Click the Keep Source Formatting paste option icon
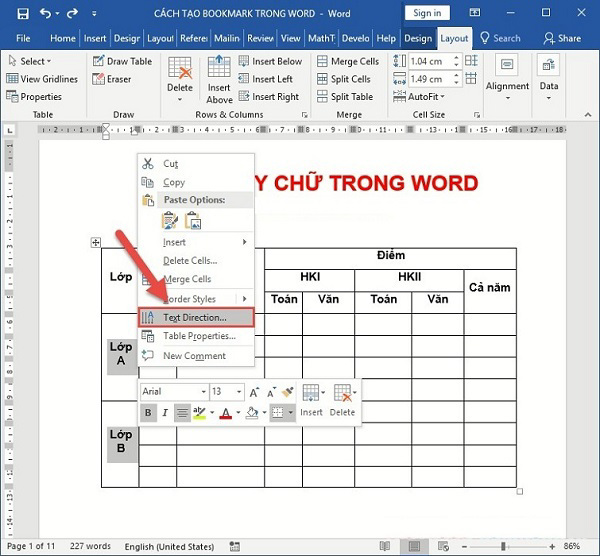This screenshot has width=600, height=556. coord(170,220)
